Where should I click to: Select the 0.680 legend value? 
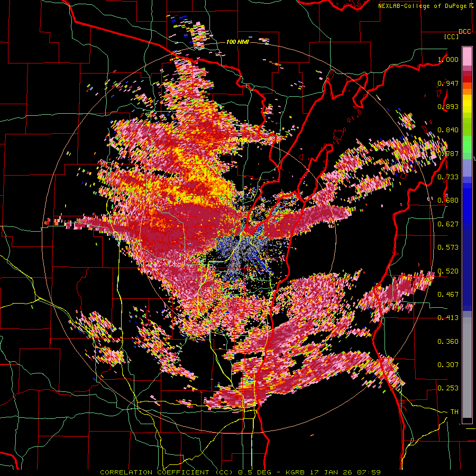pos(448,200)
